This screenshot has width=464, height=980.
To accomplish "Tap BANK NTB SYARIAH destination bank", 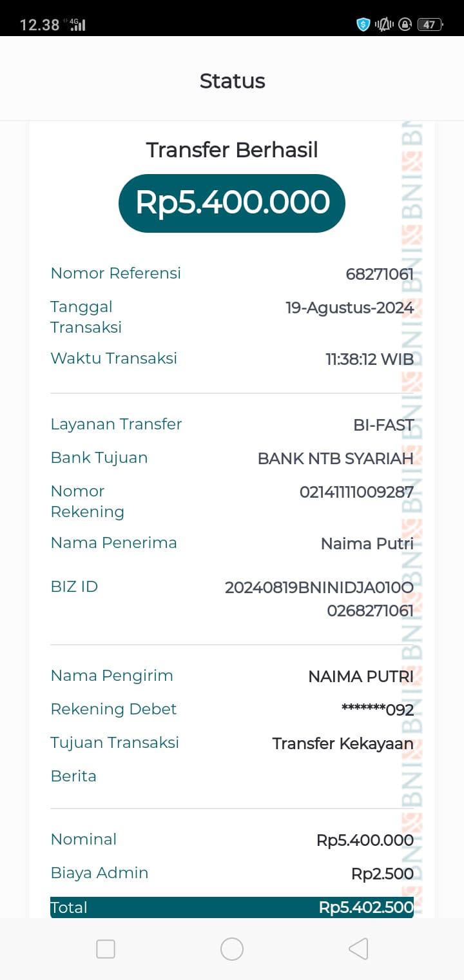I will pos(335,458).
